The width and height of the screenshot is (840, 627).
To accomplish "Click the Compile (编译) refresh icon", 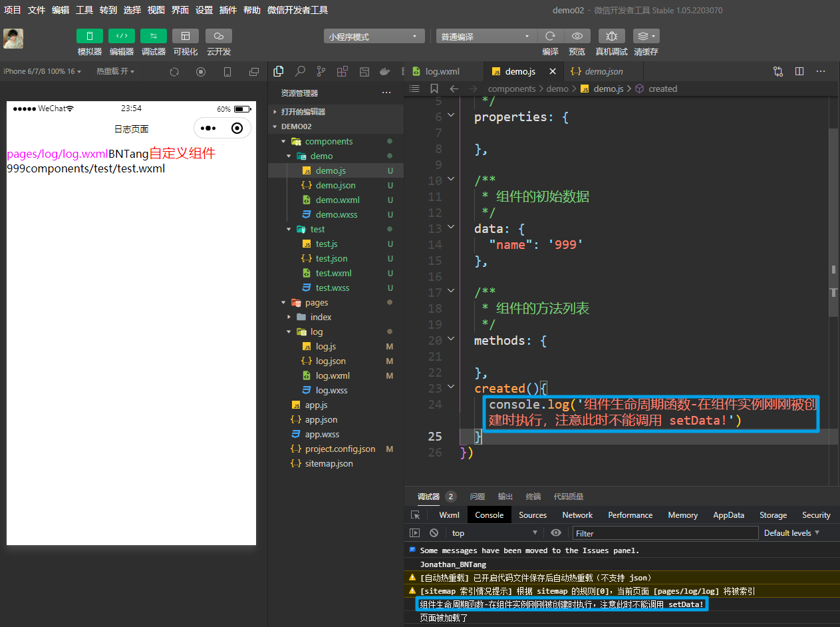I will pos(551,36).
